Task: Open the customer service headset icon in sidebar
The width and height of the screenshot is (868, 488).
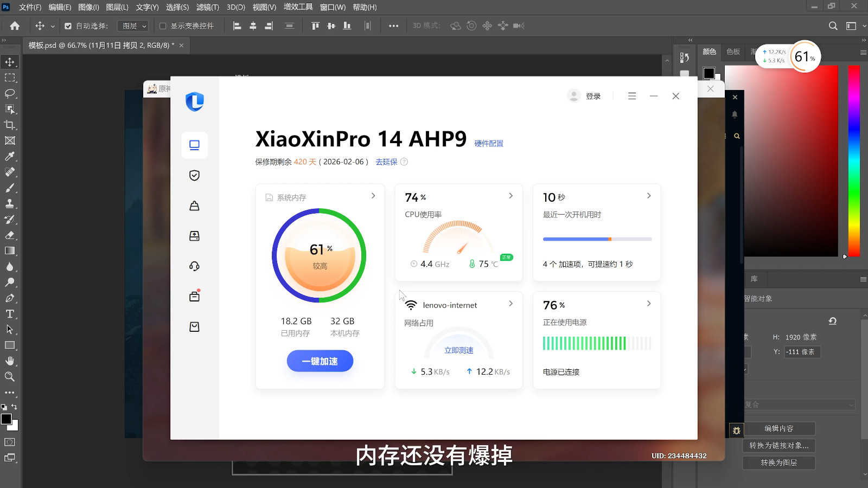Action: [x=194, y=266]
